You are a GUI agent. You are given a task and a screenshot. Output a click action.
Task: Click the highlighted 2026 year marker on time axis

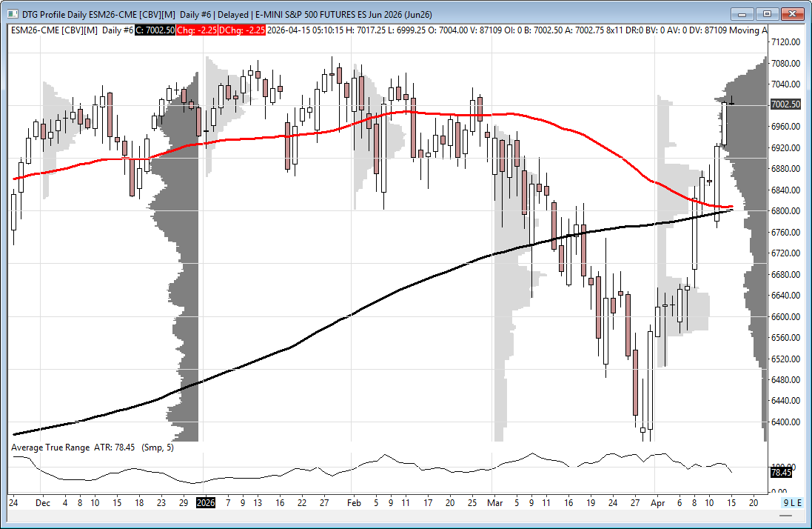tap(205, 502)
